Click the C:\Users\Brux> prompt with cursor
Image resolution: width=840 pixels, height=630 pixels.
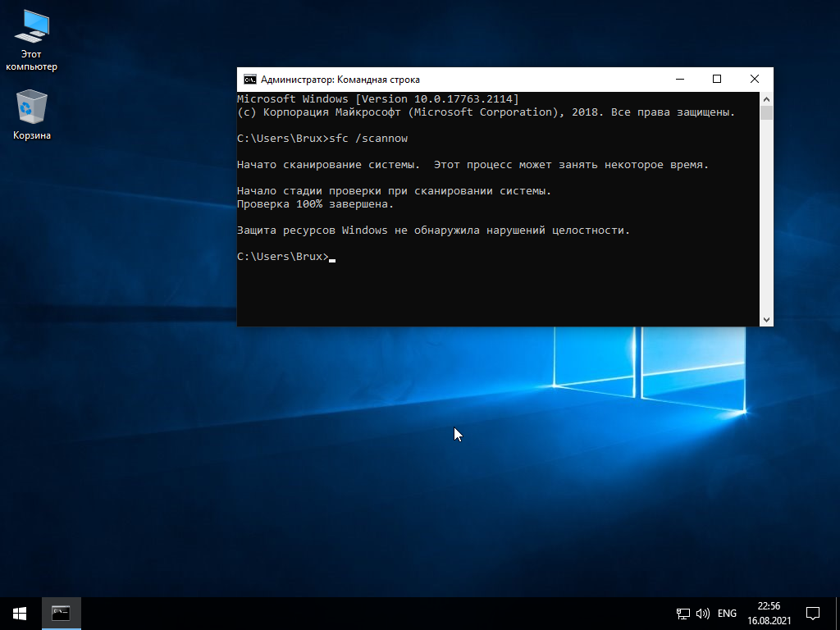click(x=282, y=257)
